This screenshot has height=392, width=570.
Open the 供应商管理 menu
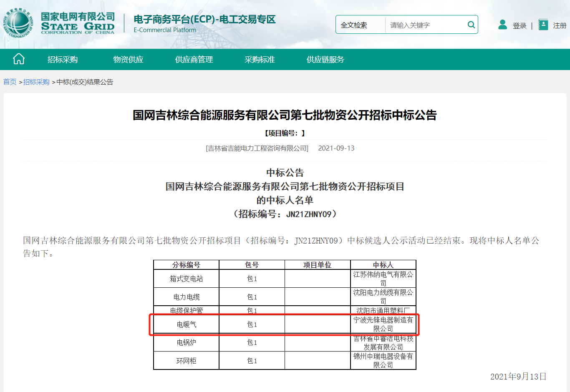coord(194,60)
